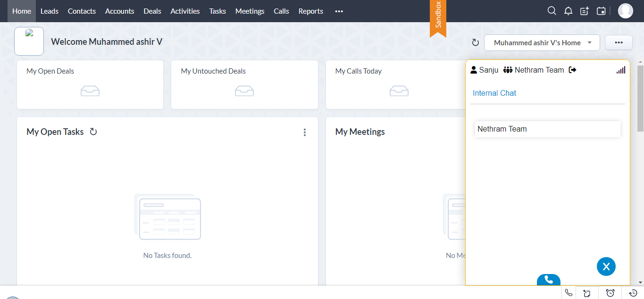Open the sticky notes icon in bottom bar
This screenshot has width=644, height=299.
586,293
